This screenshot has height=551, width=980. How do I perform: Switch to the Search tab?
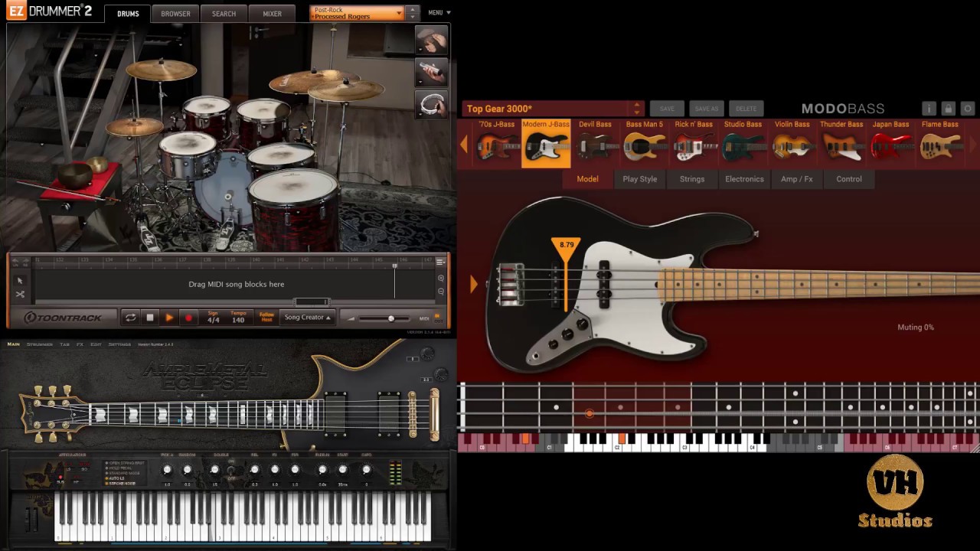point(224,14)
